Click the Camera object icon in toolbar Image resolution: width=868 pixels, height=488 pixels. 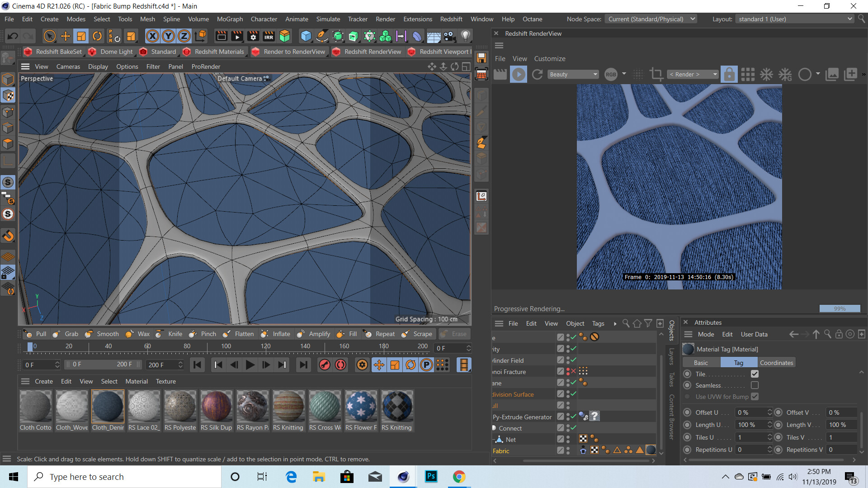449,36
